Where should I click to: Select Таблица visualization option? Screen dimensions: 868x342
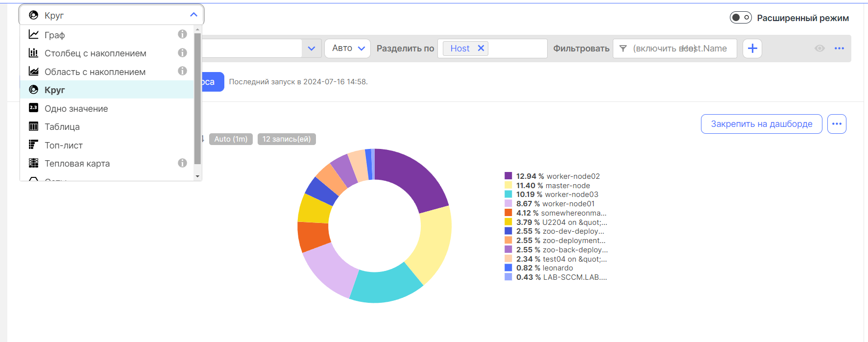pos(62,127)
